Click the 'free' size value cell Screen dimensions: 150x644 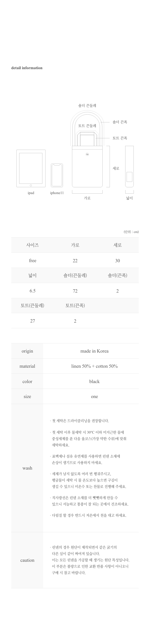(33, 261)
